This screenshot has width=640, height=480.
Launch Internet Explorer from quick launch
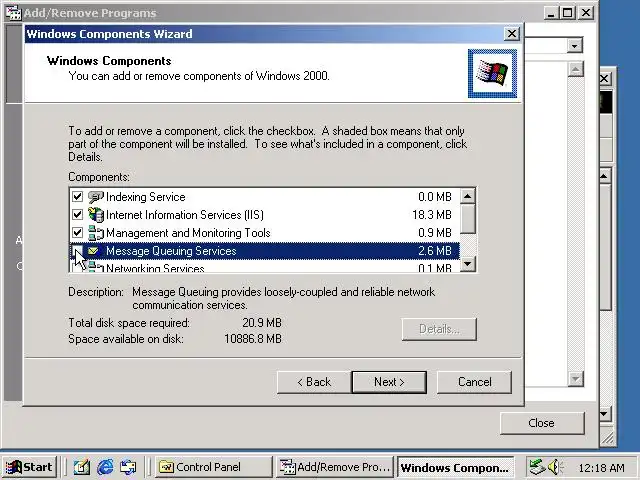pos(105,467)
